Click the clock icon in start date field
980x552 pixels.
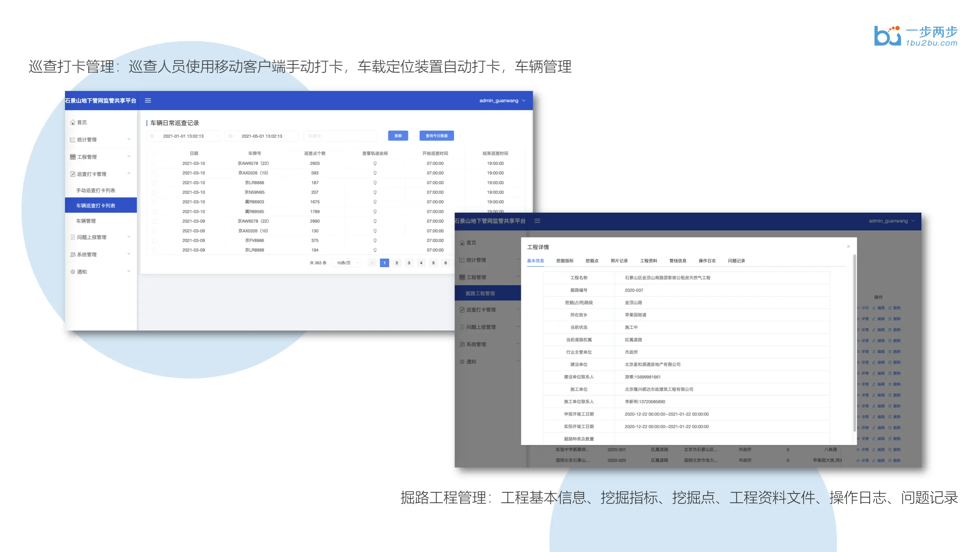pos(152,136)
